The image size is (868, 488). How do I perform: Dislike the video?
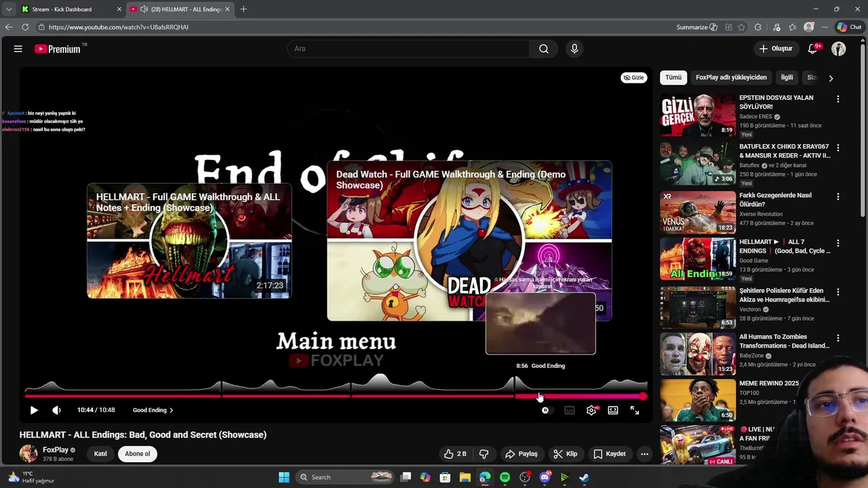(484, 454)
